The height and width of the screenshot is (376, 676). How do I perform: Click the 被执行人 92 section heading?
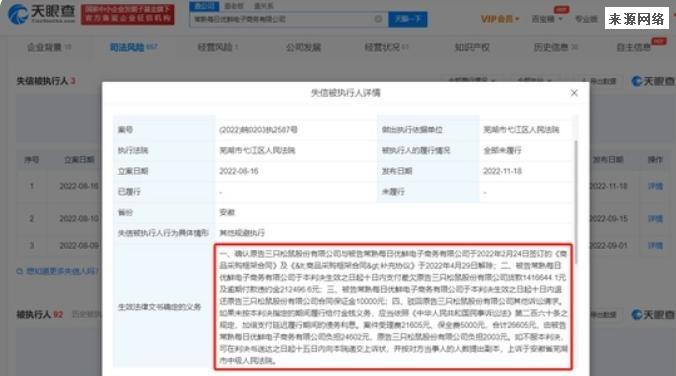(39, 314)
